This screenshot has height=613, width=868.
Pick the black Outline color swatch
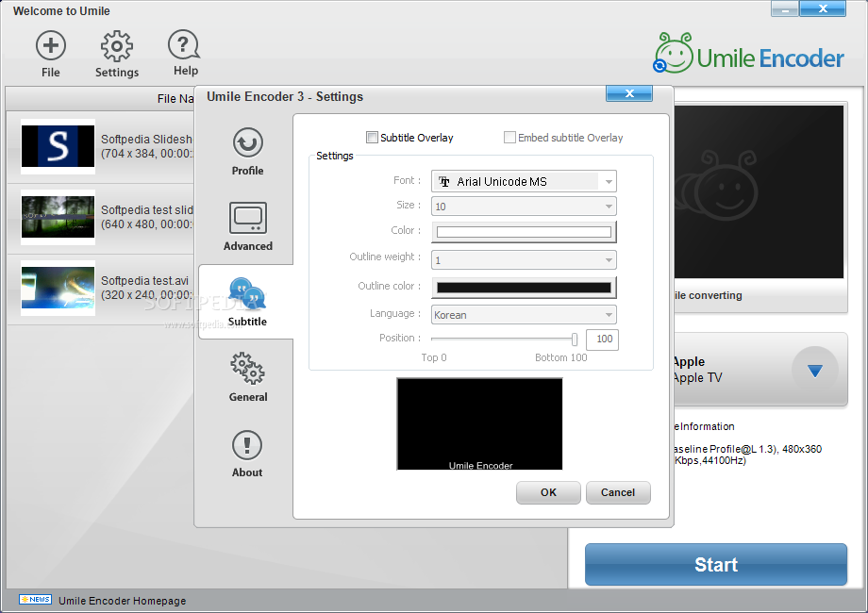[524, 287]
